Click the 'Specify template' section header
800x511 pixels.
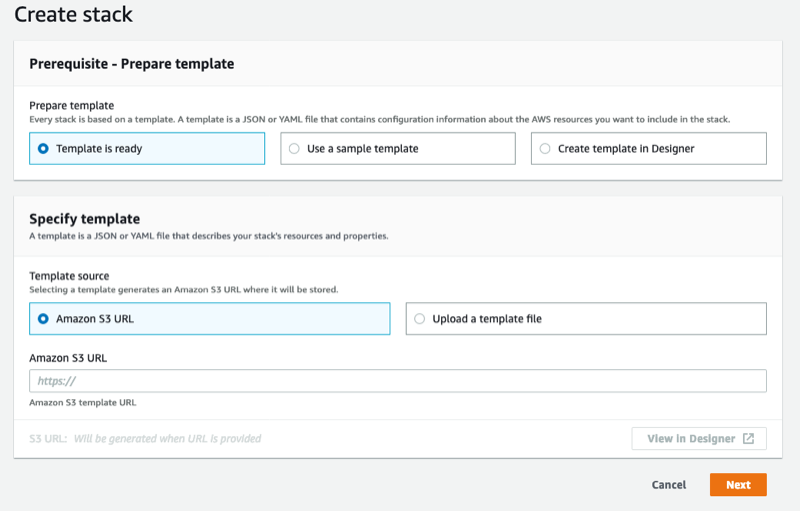(85, 219)
